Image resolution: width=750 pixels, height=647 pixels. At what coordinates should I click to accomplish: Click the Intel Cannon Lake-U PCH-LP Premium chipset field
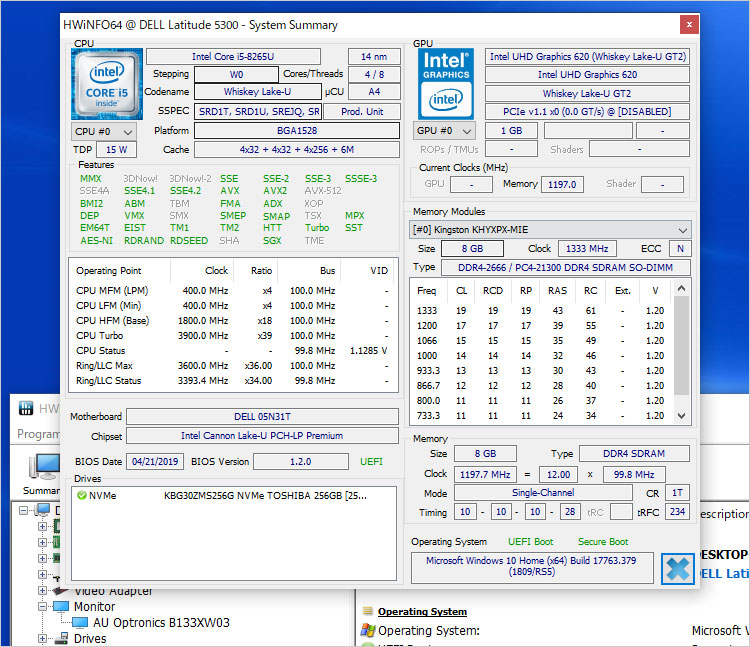[262, 436]
